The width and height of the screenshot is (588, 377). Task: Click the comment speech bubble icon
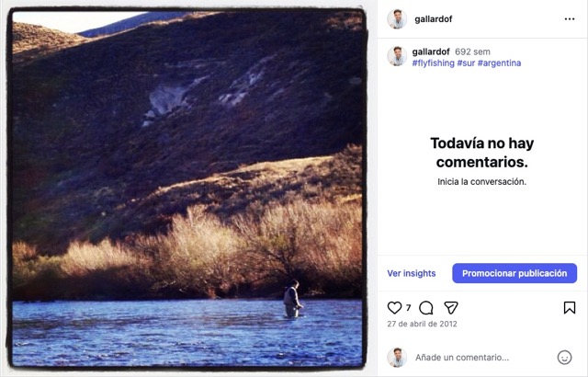426,308
